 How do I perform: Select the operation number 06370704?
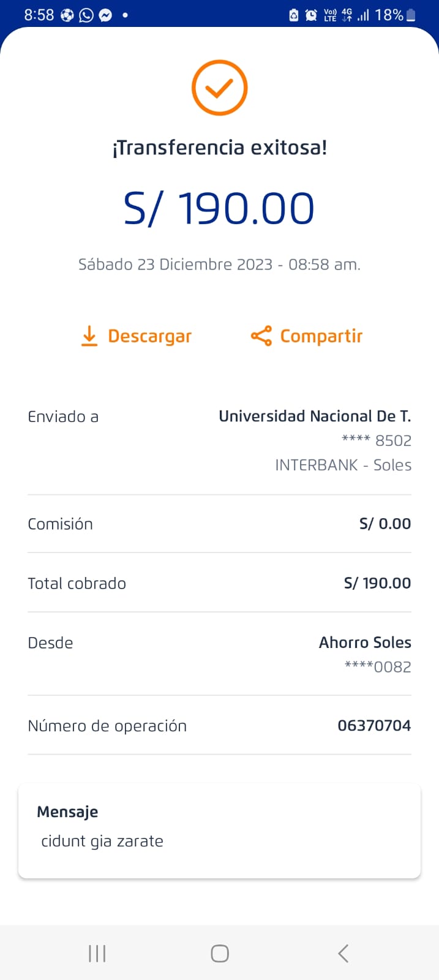point(374,726)
